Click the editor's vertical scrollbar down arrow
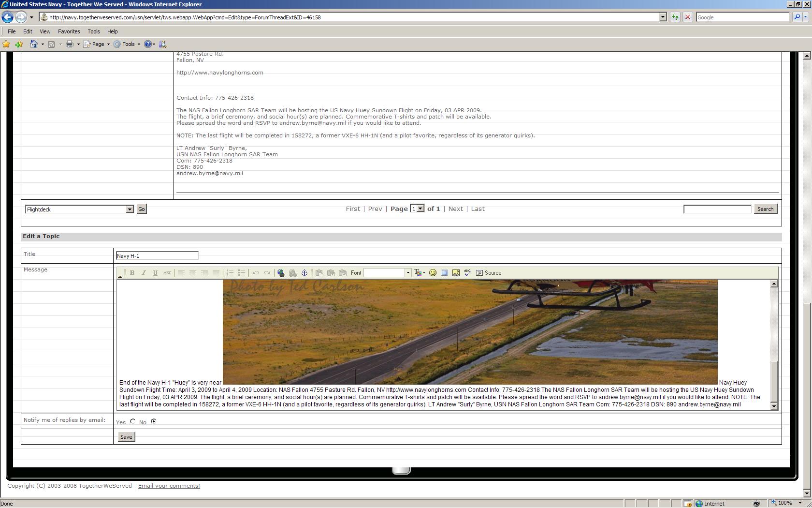Image resolution: width=812 pixels, height=508 pixels. tap(774, 406)
